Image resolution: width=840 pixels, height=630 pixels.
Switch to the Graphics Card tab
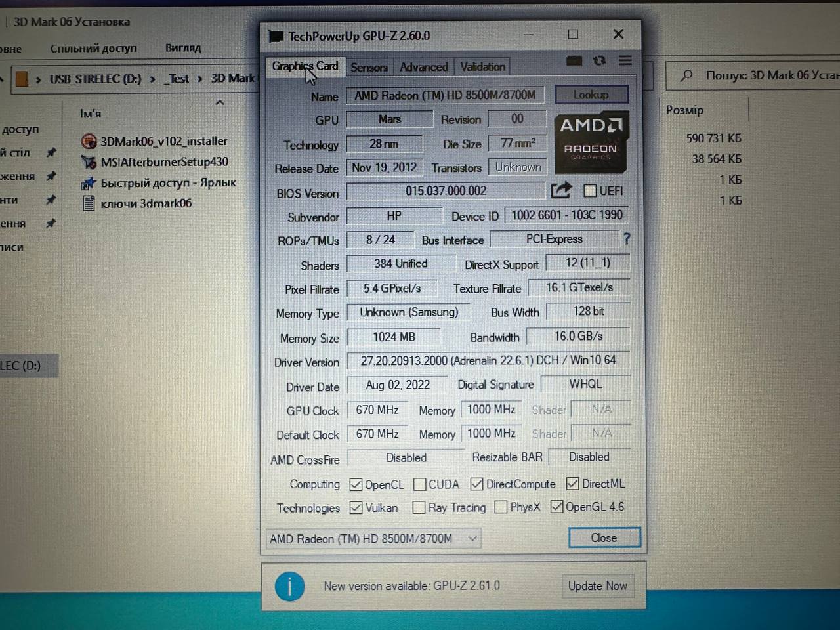pos(305,66)
